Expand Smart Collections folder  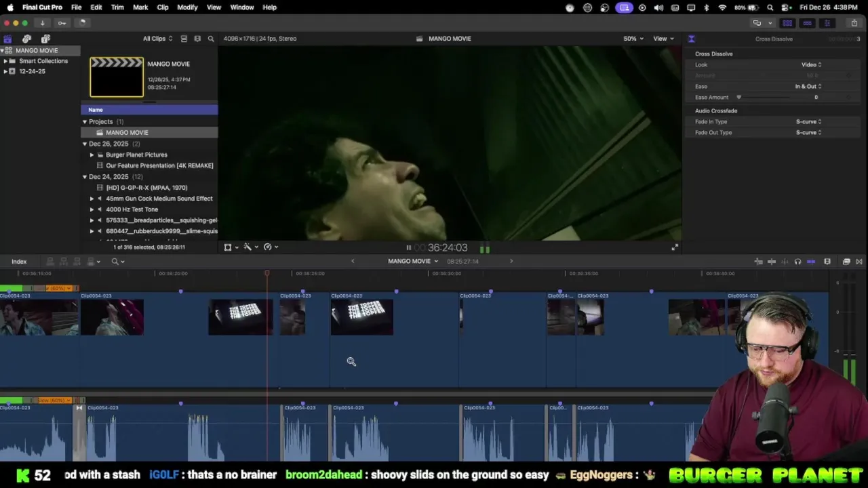(x=5, y=61)
